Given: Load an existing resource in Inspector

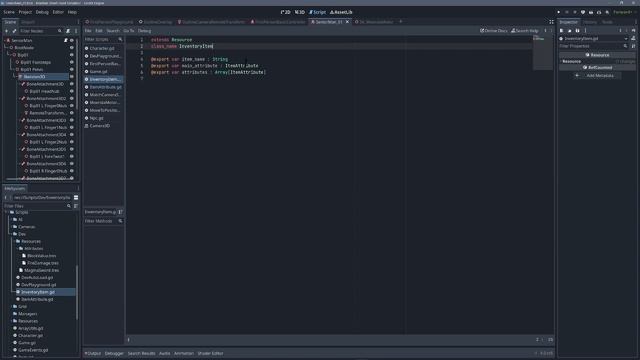Looking at the screenshot, I should [x=569, y=31].
